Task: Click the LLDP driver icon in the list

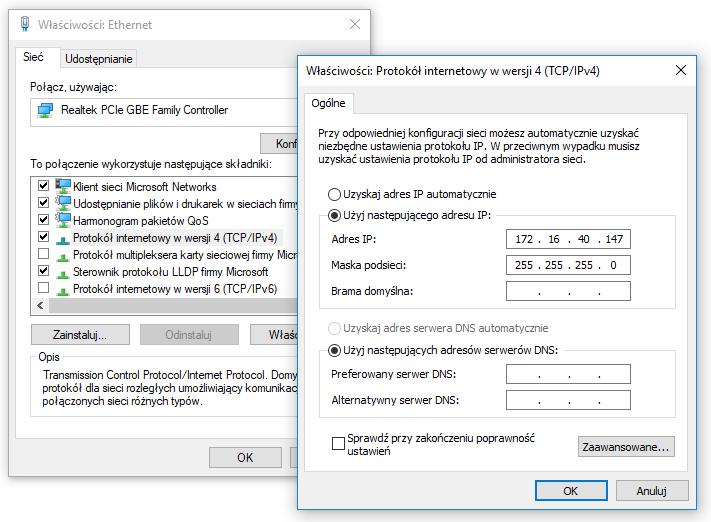Action: click(63, 273)
